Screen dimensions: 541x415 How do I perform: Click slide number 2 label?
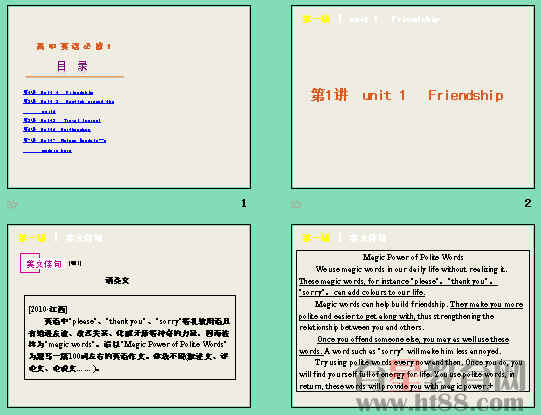pos(528,204)
